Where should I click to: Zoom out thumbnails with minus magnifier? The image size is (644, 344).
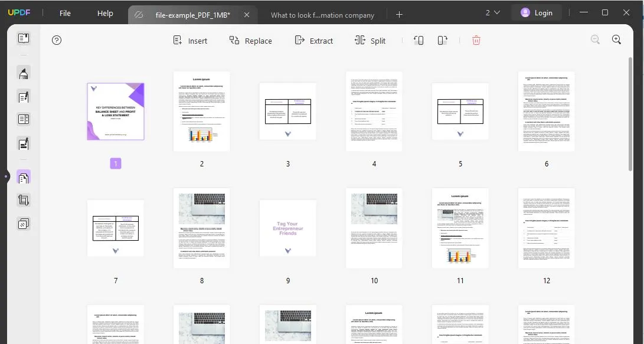(x=595, y=40)
